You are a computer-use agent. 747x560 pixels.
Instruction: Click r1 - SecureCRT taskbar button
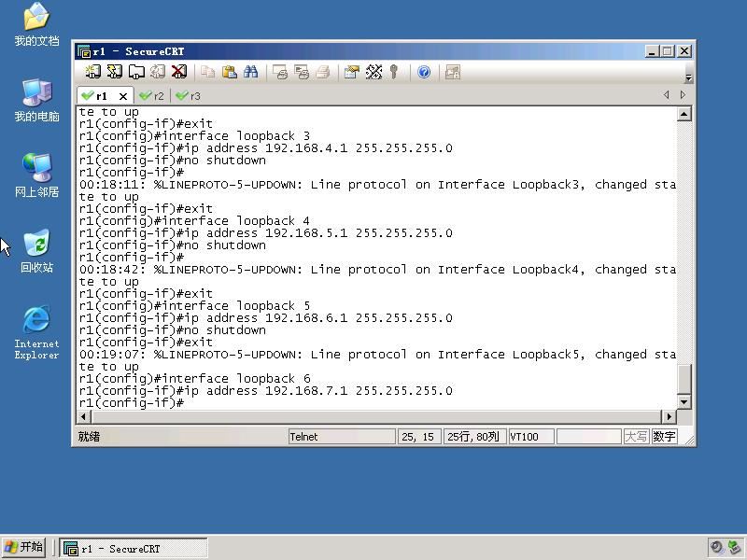tap(134, 548)
